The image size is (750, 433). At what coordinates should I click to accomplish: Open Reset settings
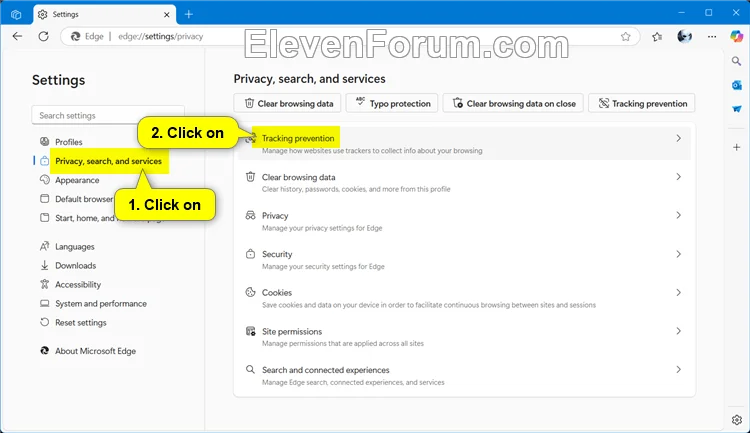click(80, 322)
